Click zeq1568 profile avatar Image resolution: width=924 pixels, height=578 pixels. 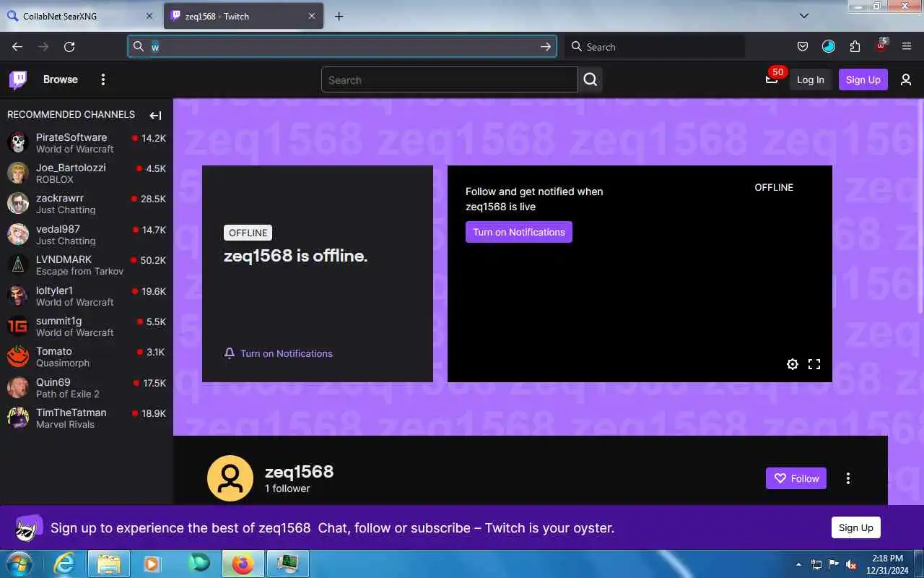(x=230, y=478)
